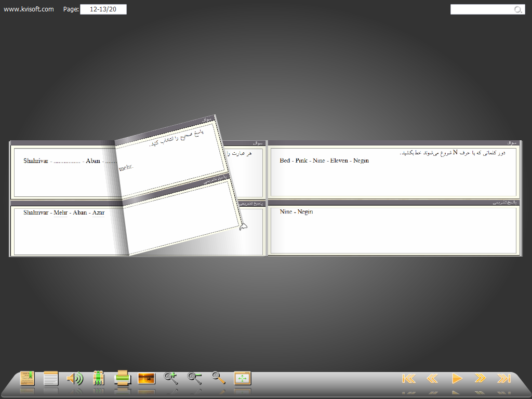Zoom out with the minus magnifier
Screen dimensions: 532x399
[x=195, y=378]
